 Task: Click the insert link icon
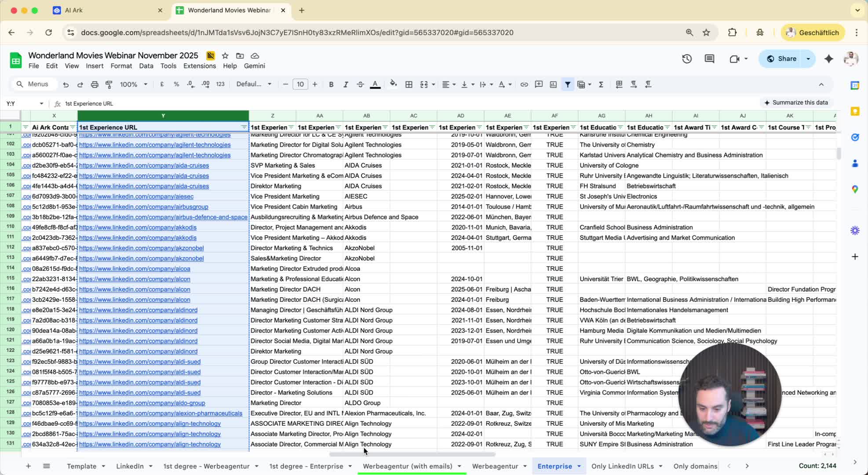click(524, 84)
